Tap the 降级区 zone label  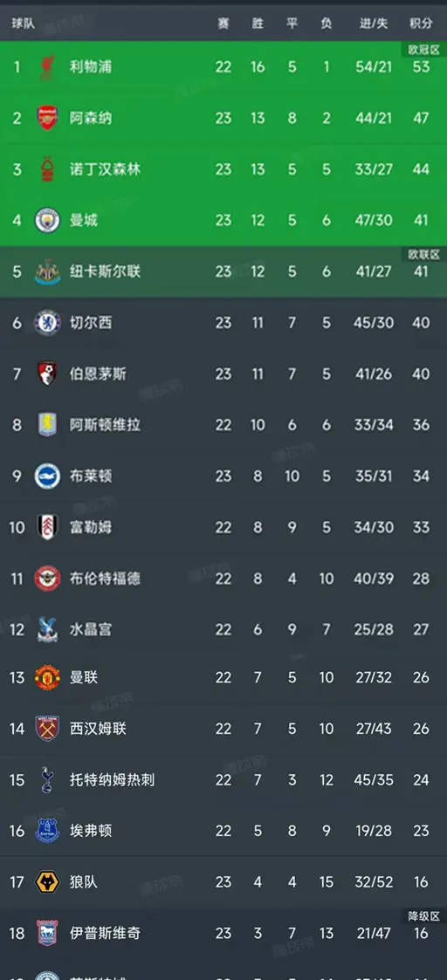click(x=424, y=916)
